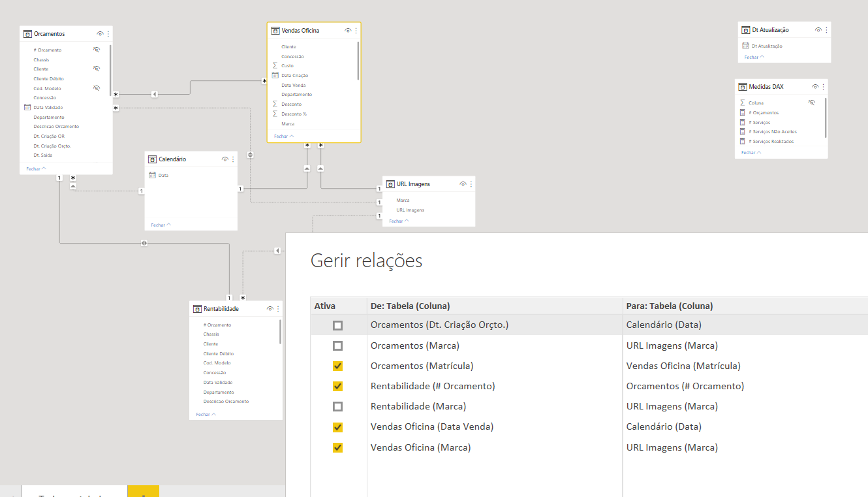Unhide the Cod. Modelo field in Orcamentos
The width and height of the screenshot is (868, 497).
97,88
